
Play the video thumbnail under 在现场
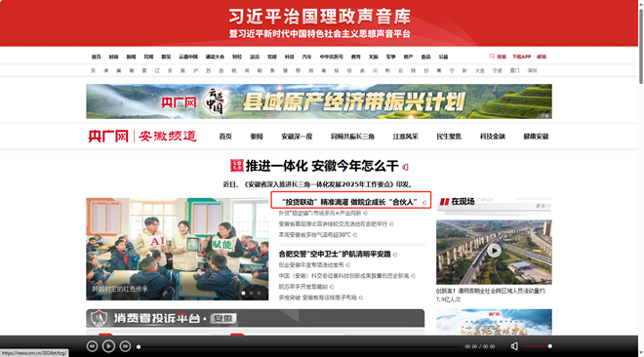tap(494, 251)
